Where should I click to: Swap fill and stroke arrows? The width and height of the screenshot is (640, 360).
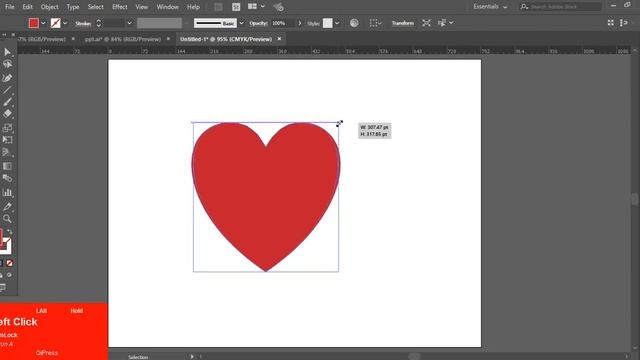point(9,232)
